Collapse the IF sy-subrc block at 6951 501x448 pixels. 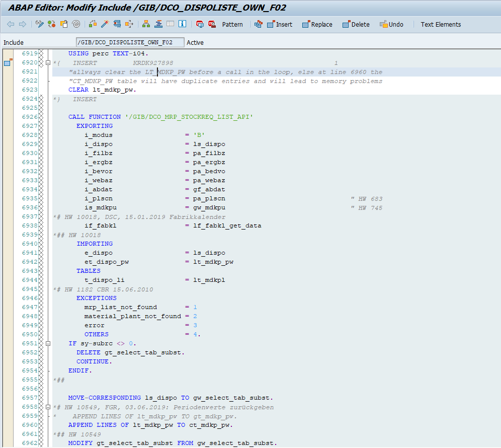(x=48, y=343)
